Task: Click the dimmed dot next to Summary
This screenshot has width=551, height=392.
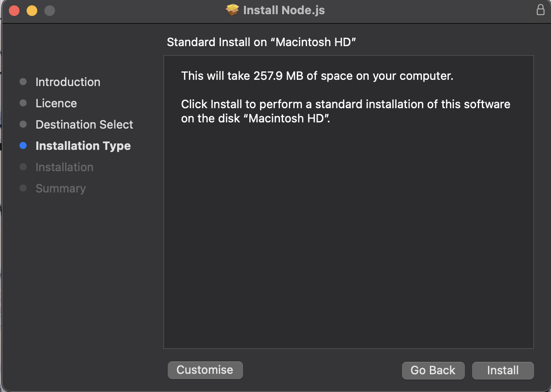Action: click(x=23, y=188)
